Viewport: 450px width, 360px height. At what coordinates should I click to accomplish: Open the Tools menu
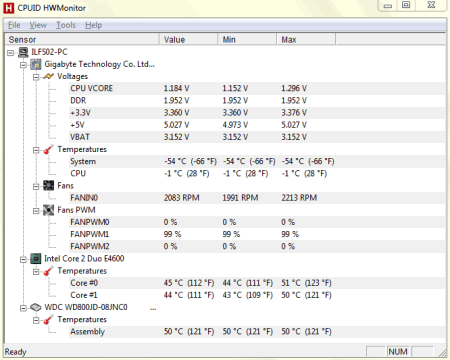click(66, 25)
